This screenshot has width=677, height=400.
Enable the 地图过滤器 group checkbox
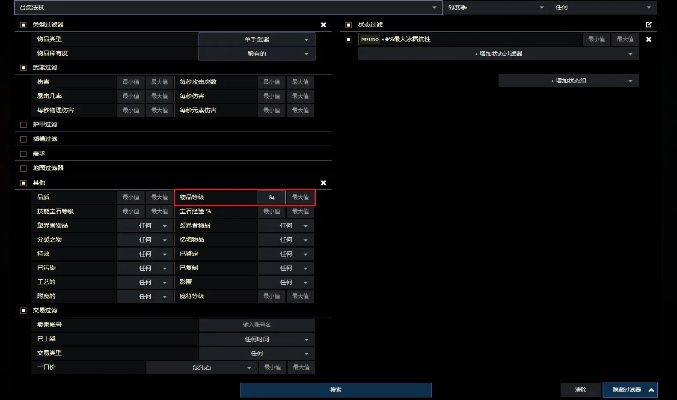pos(23,168)
